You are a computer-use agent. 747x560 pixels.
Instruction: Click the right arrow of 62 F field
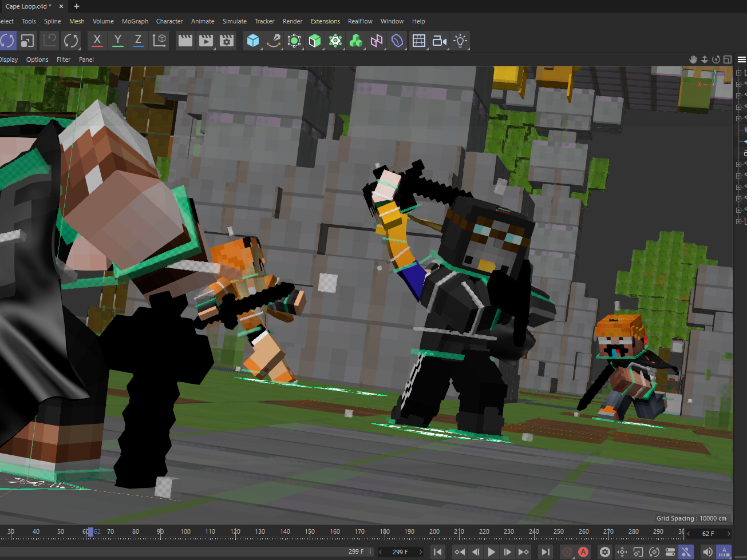pyautogui.click(x=728, y=534)
